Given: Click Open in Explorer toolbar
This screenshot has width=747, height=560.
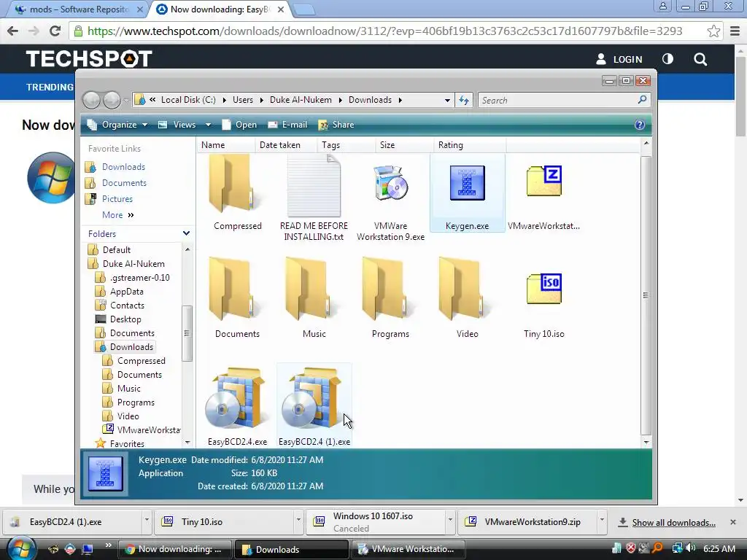Looking at the screenshot, I should [x=239, y=125].
